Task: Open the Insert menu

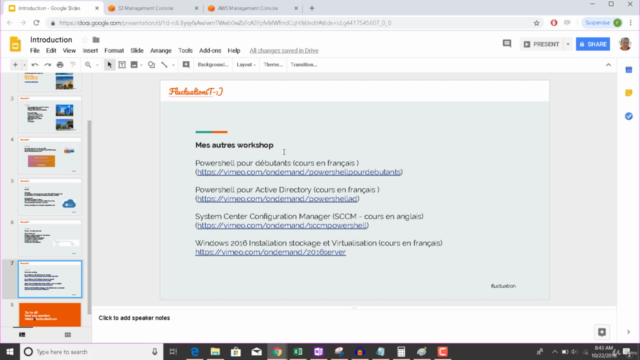Action: point(90,51)
